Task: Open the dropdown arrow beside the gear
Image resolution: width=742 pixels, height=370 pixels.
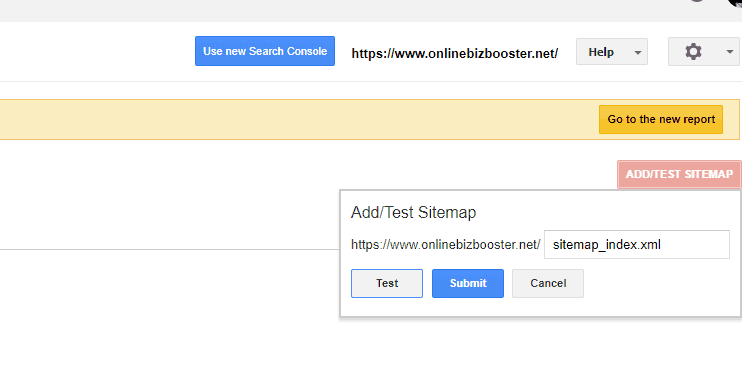Action: point(729,52)
